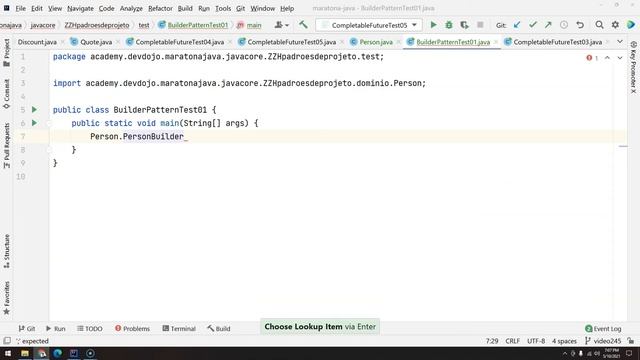This screenshot has height=360, width=640.
Task: Git rollback undo-arrow icon
Action: tap(580, 25)
